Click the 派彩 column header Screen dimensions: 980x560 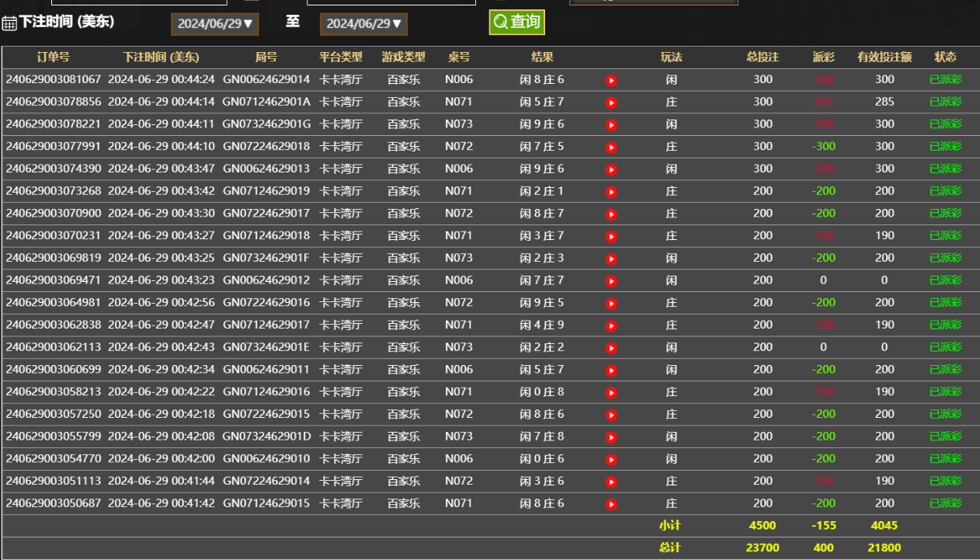(x=823, y=57)
